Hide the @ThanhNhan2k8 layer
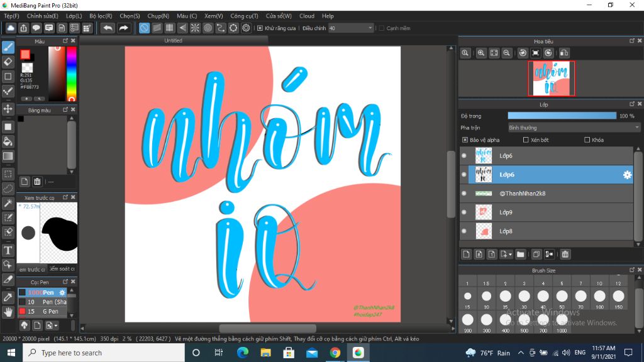 pyautogui.click(x=464, y=194)
